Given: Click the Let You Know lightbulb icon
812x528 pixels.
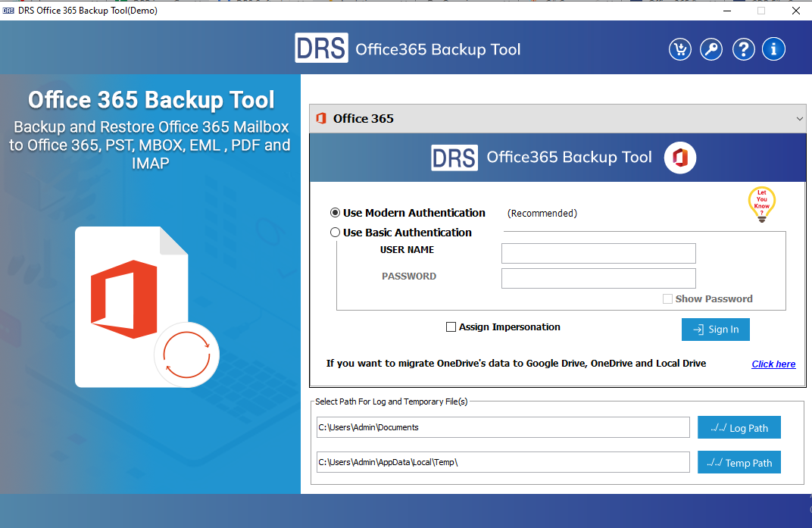Looking at the screenshot, I should point(761,205).
